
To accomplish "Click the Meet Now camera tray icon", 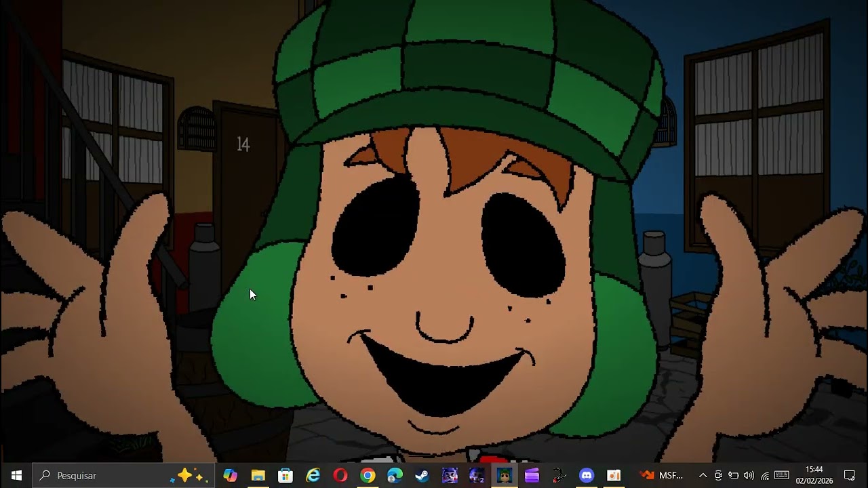I will pos(718,476).
